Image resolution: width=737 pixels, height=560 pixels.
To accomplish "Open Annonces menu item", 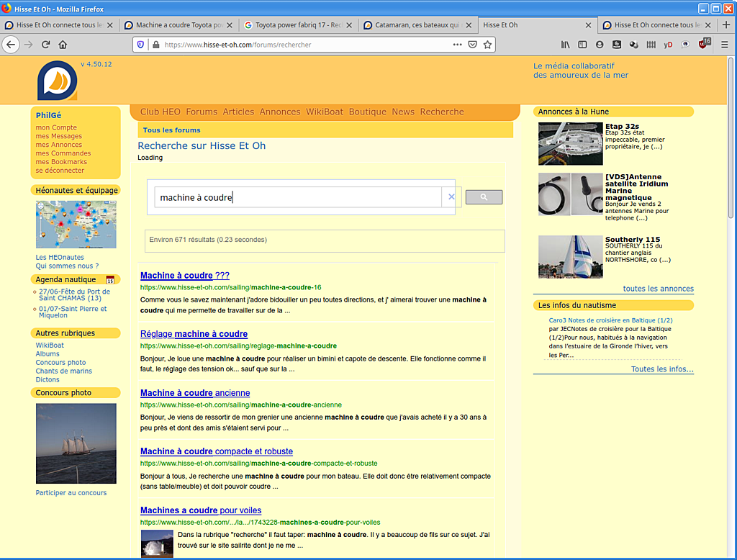I will coord(280,112).
